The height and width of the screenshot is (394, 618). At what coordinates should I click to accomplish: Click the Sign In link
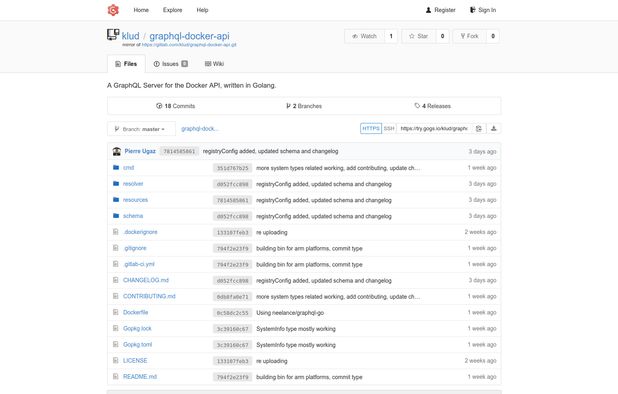click(x=483, y=10)
